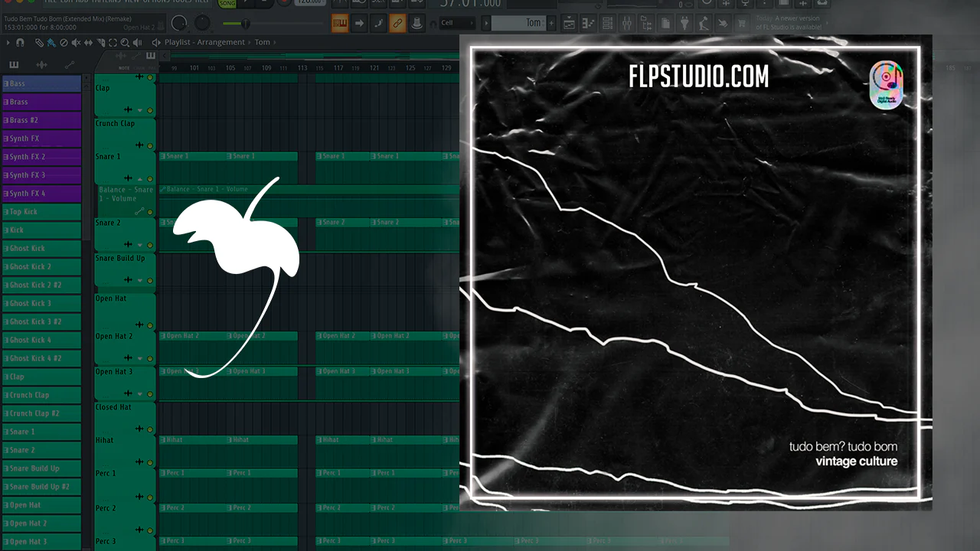Select the Paint brush tool
The image size is (980, 551).
[51, 43]
